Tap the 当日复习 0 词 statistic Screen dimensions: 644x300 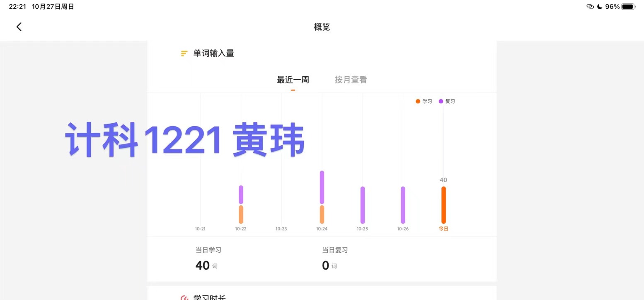click(335, 259)
